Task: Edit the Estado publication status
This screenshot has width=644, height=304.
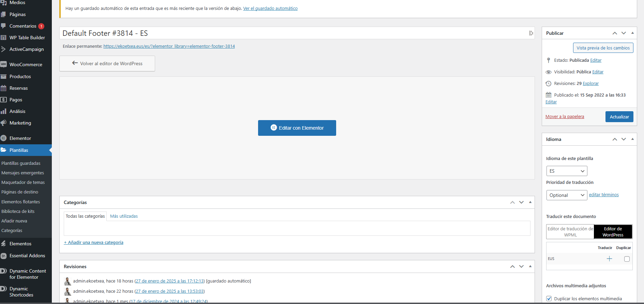Action: (596, 60)
